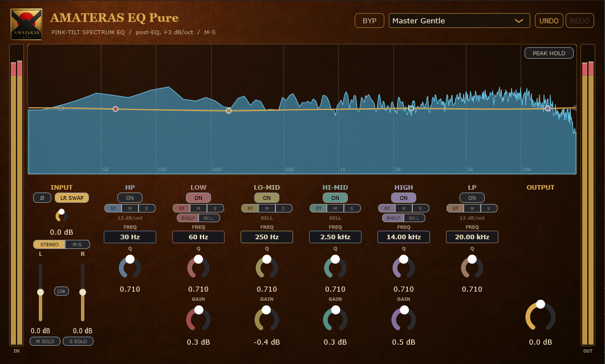Toggle the HP filter ON button
This screenshot has width=605, height=364.
click(x=129, y=198)
